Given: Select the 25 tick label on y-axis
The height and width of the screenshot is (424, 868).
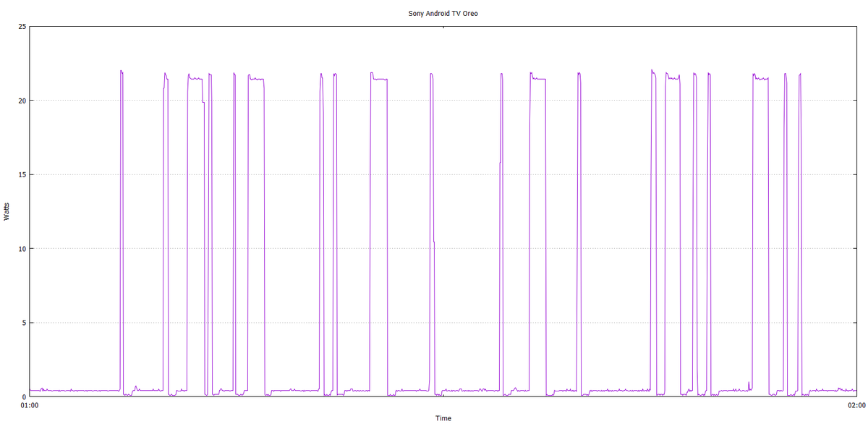Looking at the screenshot, I should [22, 27].
